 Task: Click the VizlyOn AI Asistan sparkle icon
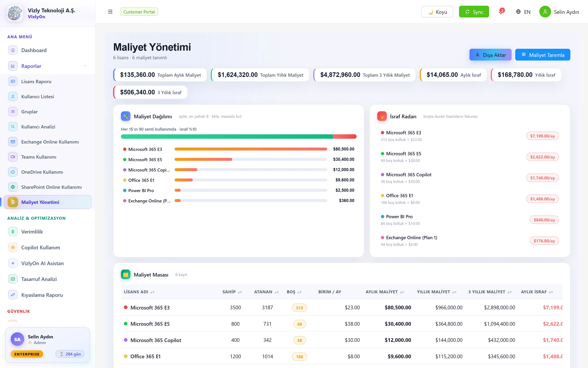pyautogui.click(x=13, y=263)
